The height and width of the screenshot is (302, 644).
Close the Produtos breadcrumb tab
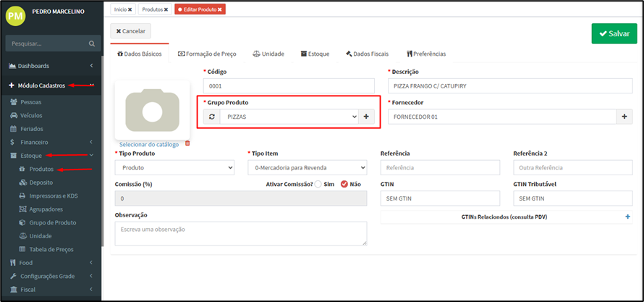coord(167,9)
